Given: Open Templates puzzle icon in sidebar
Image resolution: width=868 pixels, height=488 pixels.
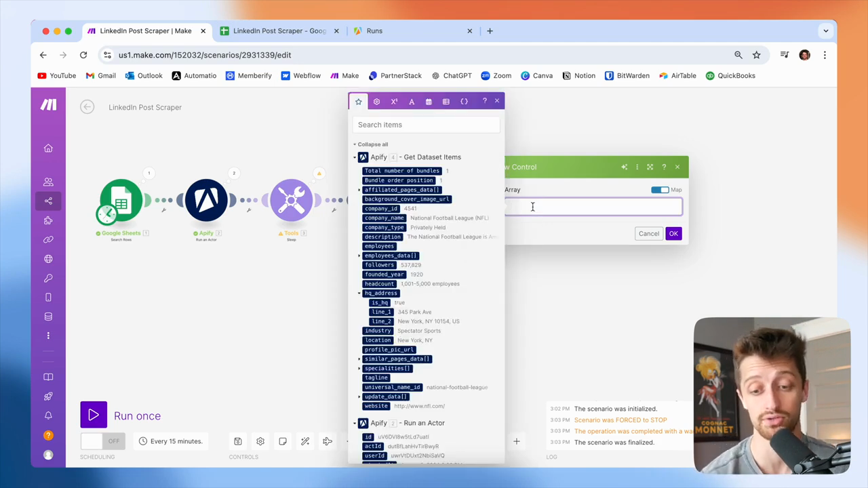Looking at the screenshot, I should click(48, 220).
